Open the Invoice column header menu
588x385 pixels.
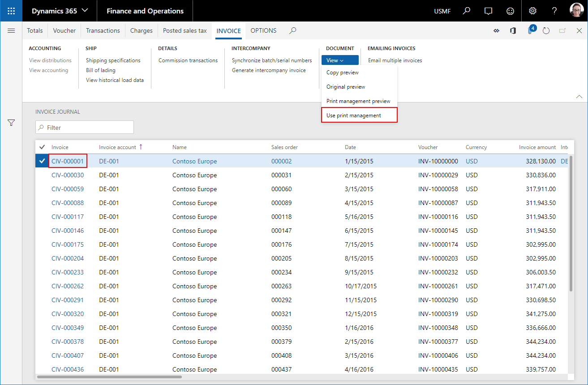[60, 147]
